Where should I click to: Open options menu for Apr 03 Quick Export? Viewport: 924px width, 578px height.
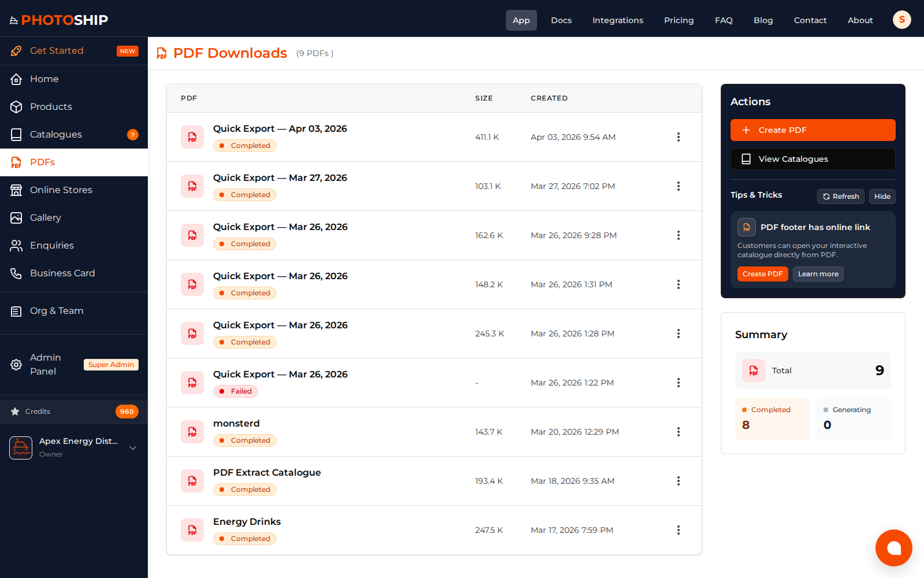tap(679, 137)
